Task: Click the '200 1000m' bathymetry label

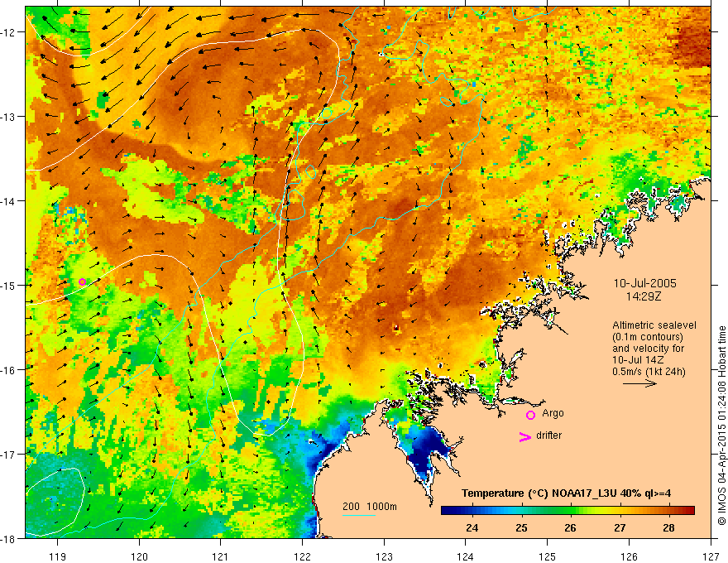Action: tap(370, 507)
